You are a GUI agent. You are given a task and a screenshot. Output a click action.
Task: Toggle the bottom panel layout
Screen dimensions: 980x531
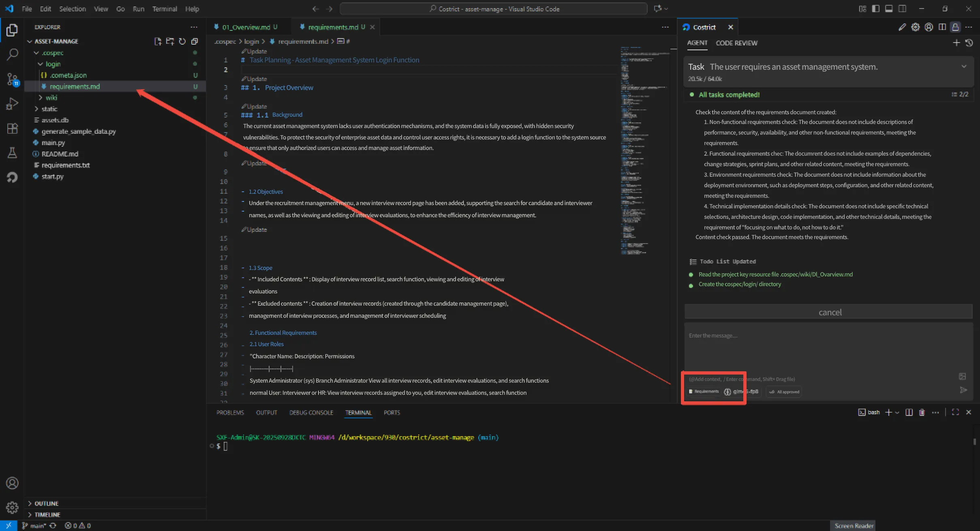889,9
